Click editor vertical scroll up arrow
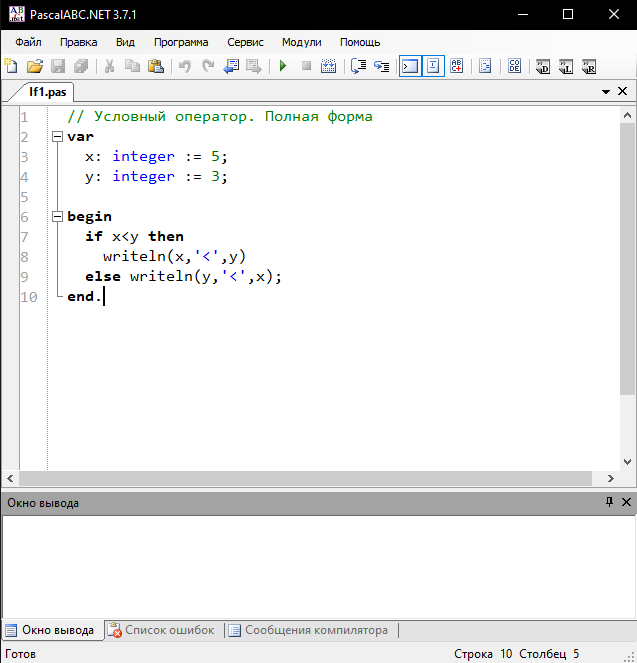Viewport: 637px width, 663px height. click(x=627, y=115)
